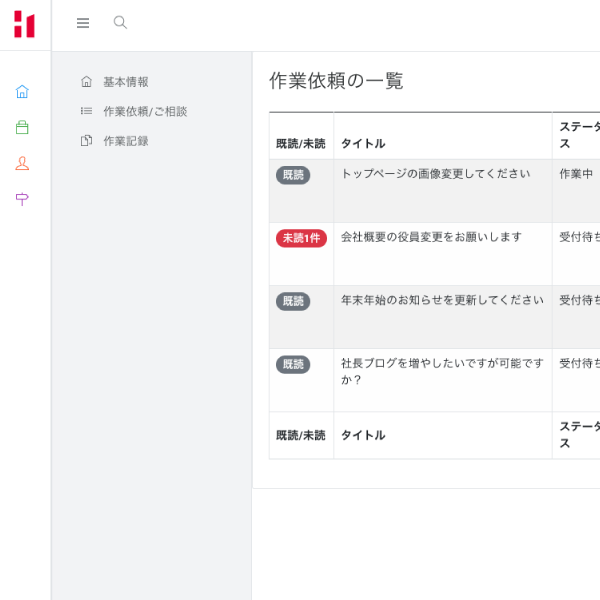Open the hamburger menu

click(x=83, y=23)
